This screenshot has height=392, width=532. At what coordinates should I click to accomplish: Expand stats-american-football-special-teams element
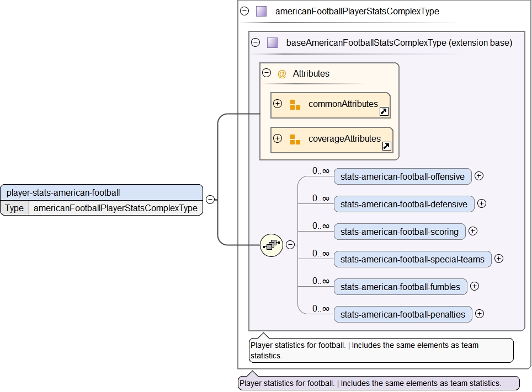click(x=499, y=259)
